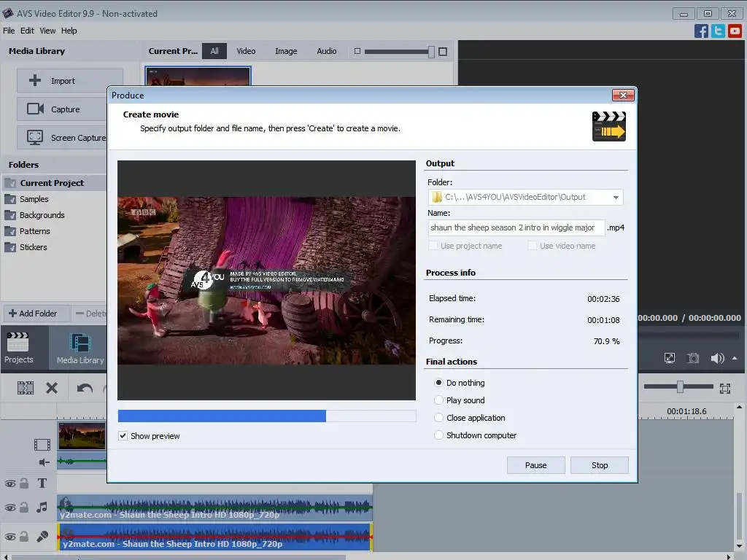Select the video clip thumbnail on the timeline
Viewport: 747px width, 560px height.
coord(82,435)
